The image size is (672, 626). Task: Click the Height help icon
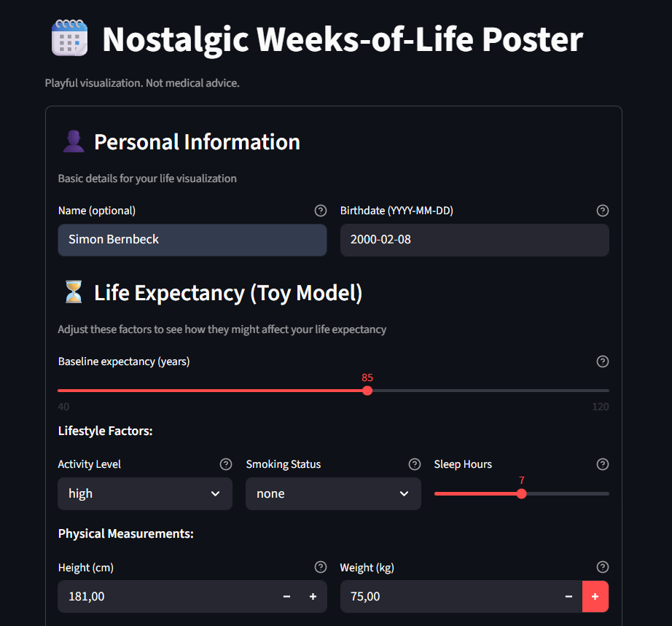(x=321, y=567)
